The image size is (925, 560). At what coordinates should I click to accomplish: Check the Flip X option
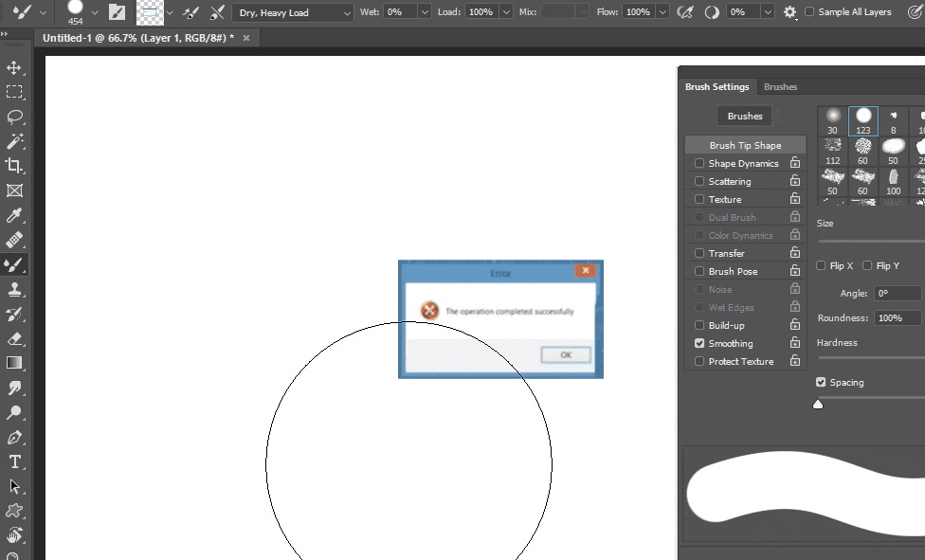821,265
